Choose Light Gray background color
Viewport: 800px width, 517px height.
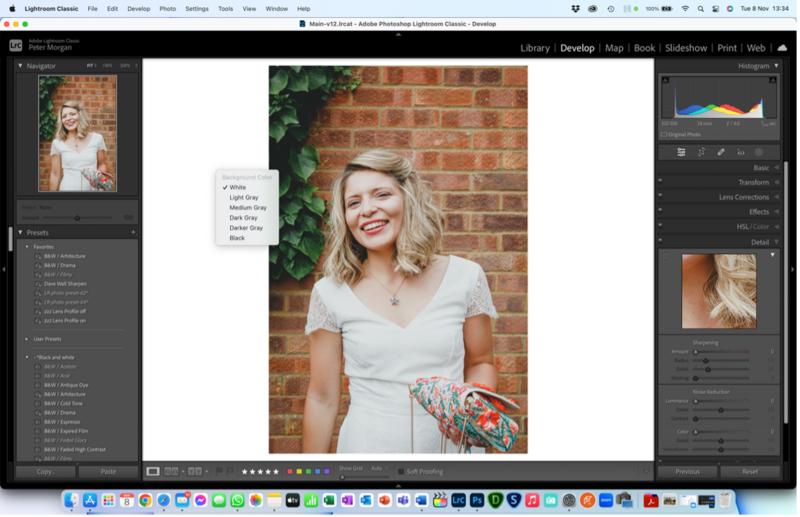click(x=243, y=198)
